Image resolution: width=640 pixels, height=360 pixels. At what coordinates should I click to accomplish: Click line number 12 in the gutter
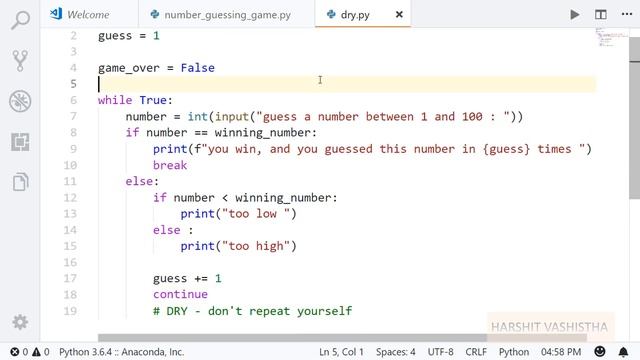click(70, 198)
